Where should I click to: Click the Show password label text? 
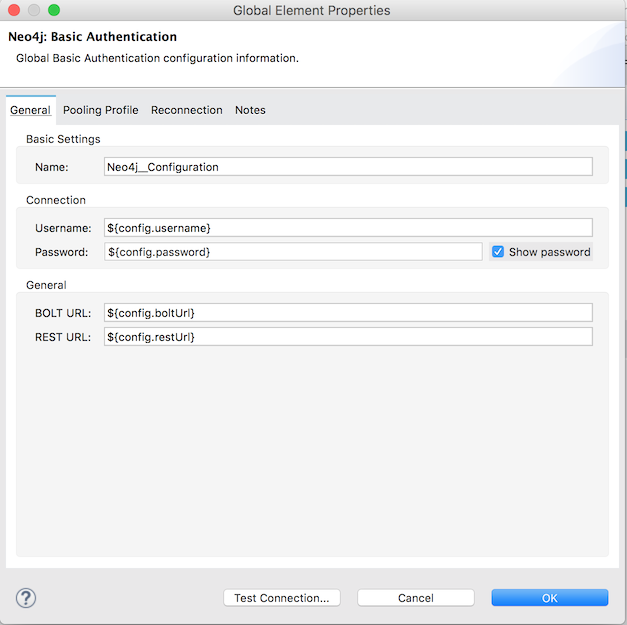coord(549,252)
